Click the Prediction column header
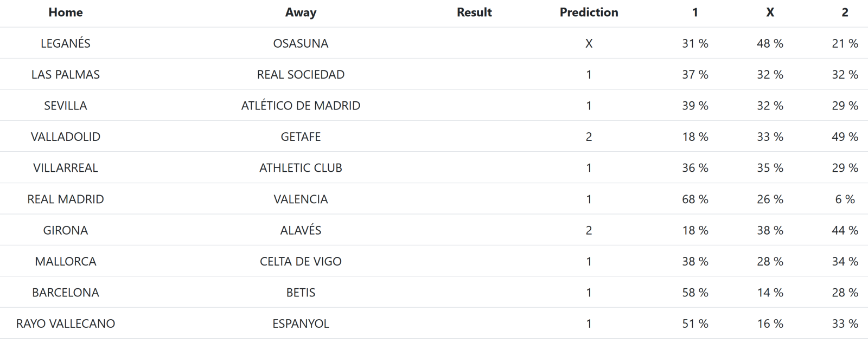 pos(589,12)
